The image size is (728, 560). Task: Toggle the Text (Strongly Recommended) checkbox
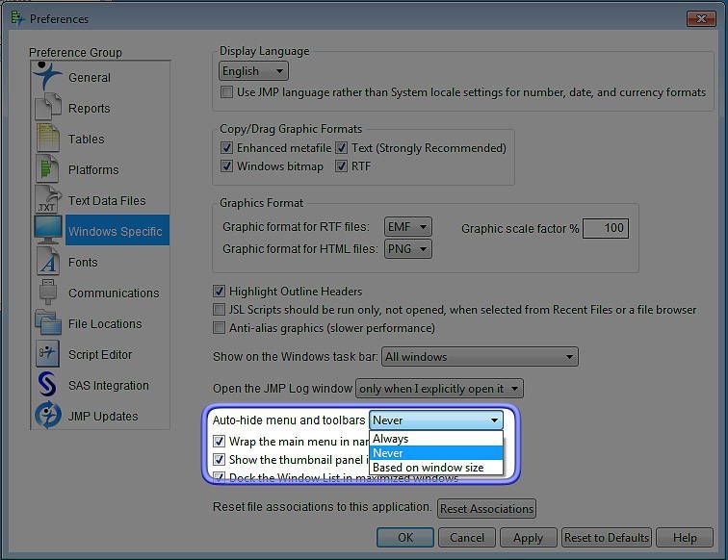341,147
